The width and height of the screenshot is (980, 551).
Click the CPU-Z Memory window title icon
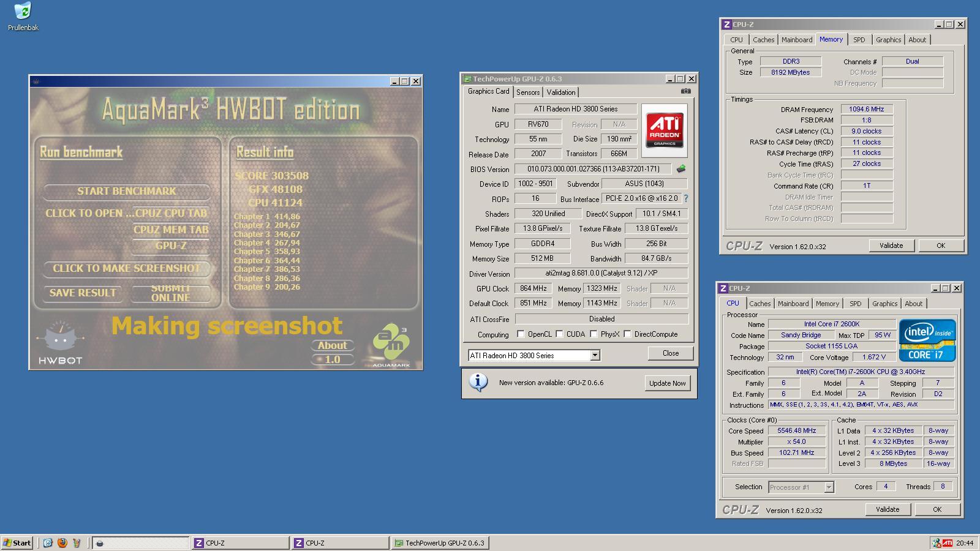pyautogui.click(x=727, y=24)
